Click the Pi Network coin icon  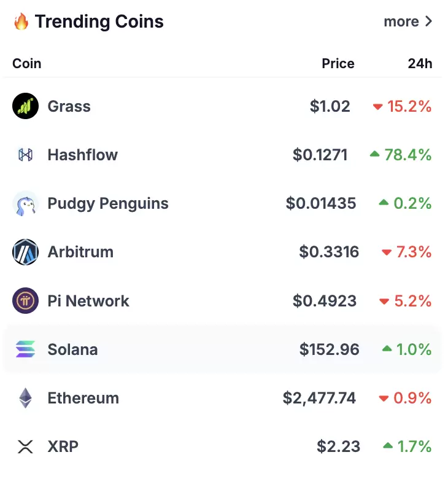point(25,300)
